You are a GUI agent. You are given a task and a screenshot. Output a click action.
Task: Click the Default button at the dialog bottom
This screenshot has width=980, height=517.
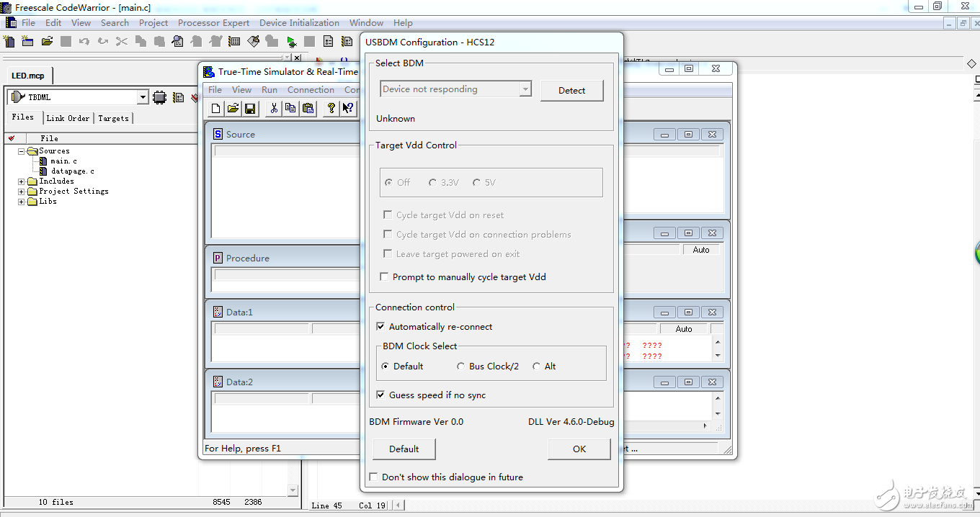coord(404,449)
